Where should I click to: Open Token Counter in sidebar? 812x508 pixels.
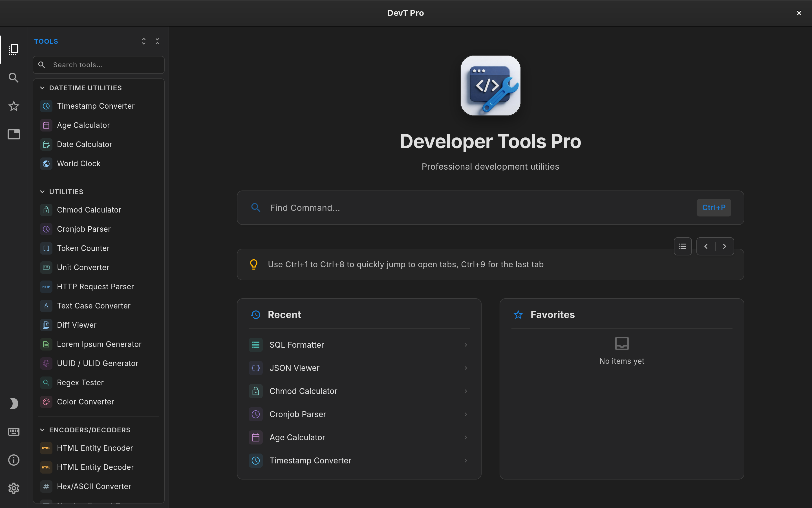click(x=99, y=248)
